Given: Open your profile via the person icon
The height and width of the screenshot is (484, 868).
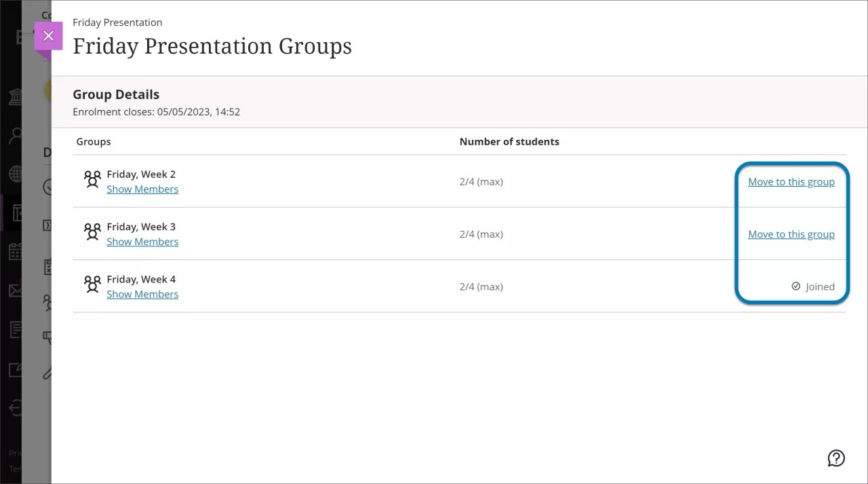Looking at the screenshot, I should 15,135.
